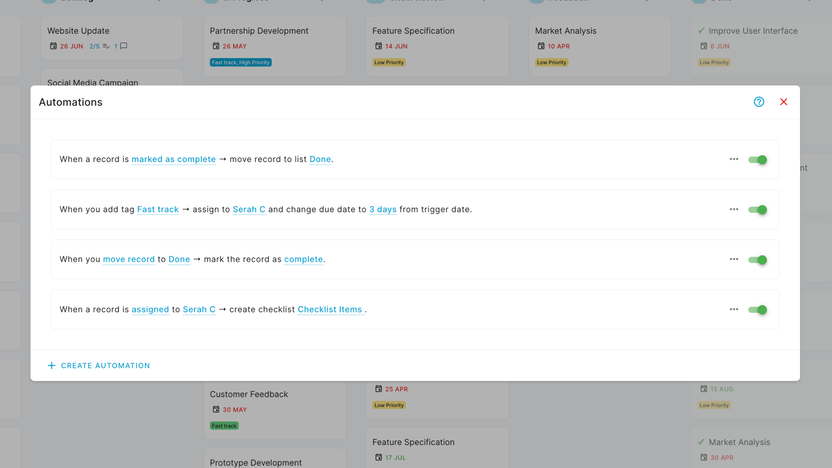Click the green 'Fast track' tag on Customer Feedback
The width and height of the screenshot is (832, 468).
click(224, 426)
